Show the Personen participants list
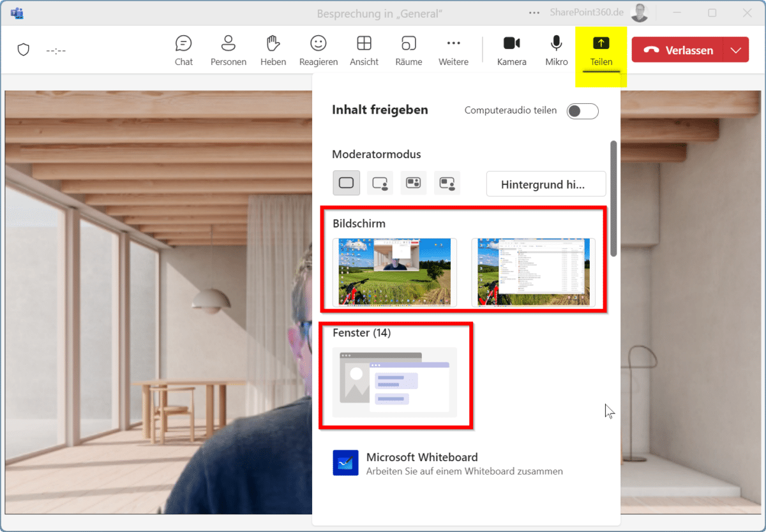This screenshot has width=766, height=532. point(229,50)
